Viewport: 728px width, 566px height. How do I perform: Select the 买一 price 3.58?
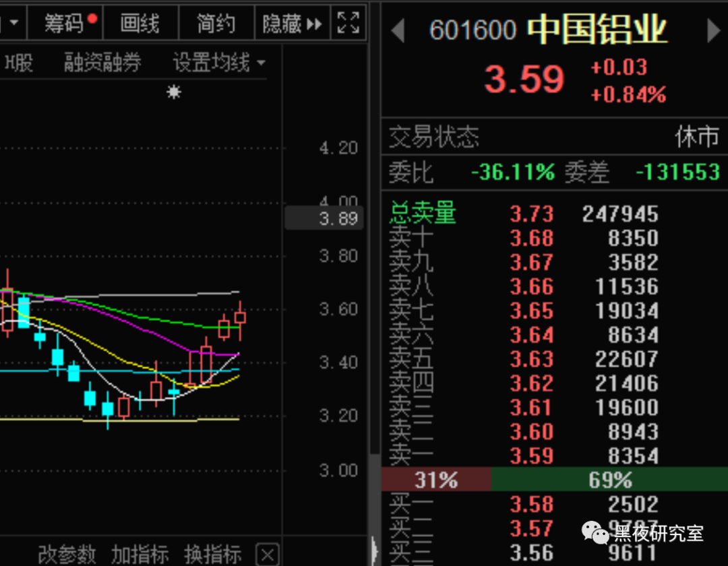pos(532,504)
